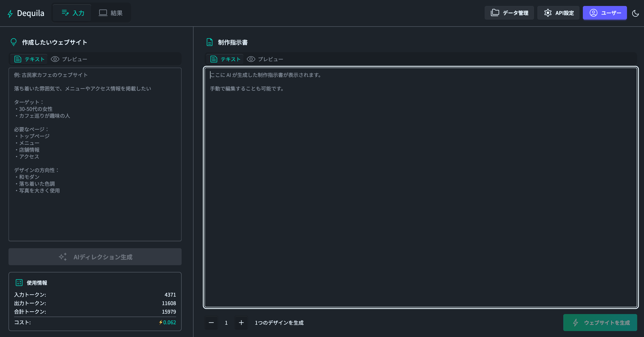644x337 pixels.
Task: Show プレビュー for the website description
Action: click(69, 59)
